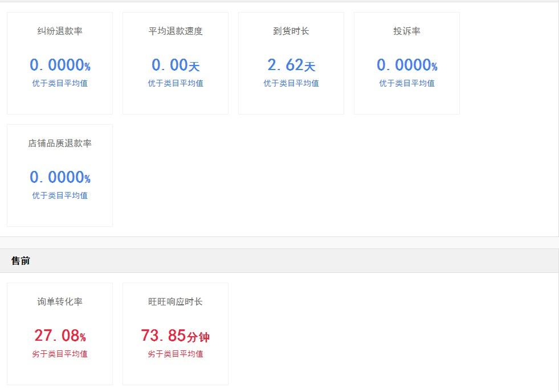Screen dimensions: 559x392
Task: Click the red 73.85分钟 response time value
Action: coord(174,336)
